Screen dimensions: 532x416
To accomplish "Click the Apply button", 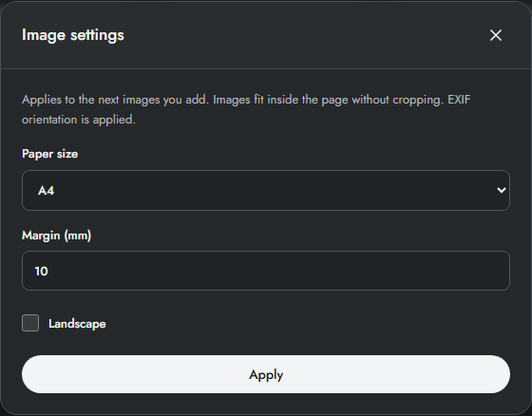I will point(266,374).
